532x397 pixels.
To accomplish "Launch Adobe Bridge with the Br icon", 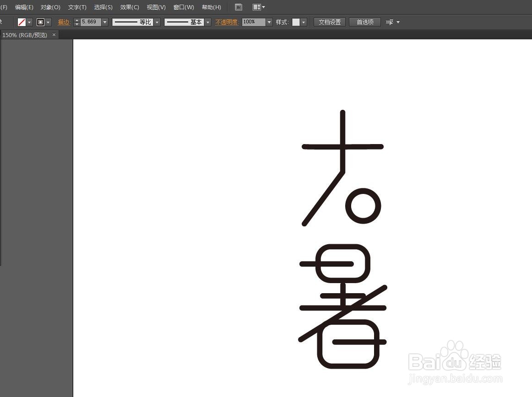I will pyautogui.click(x=239, y=7).
